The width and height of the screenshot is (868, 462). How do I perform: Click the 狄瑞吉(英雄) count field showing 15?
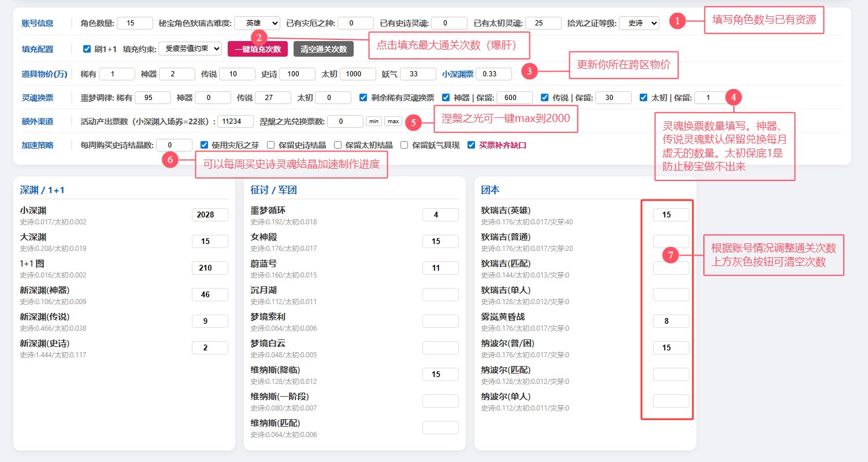point(670,214)
